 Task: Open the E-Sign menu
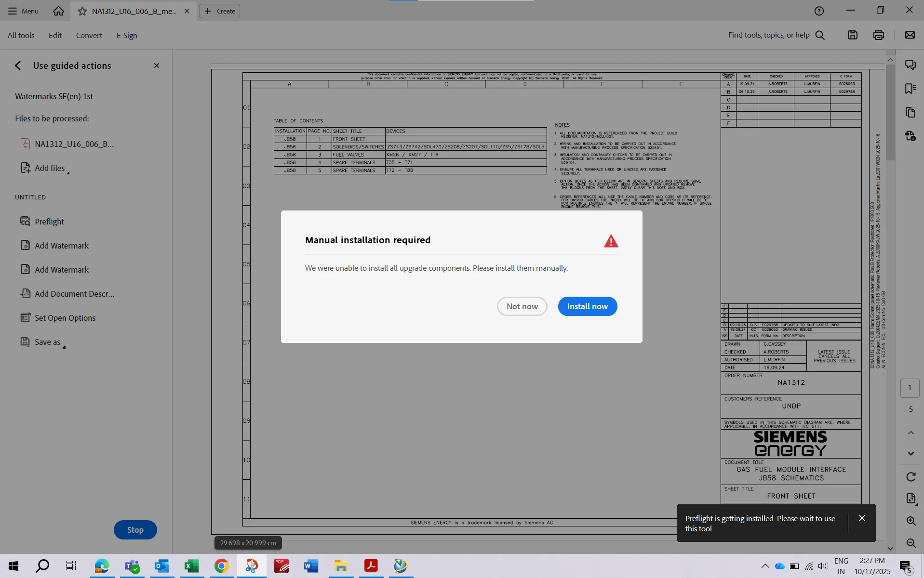tap(127, 35)
